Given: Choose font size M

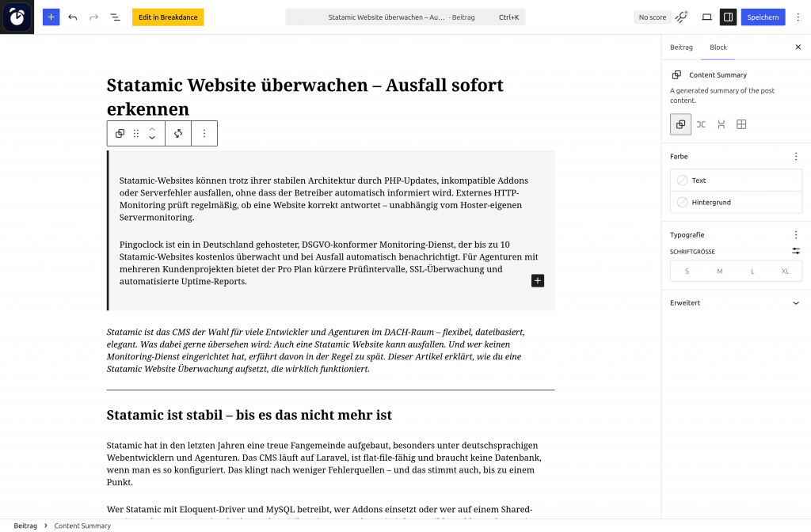Looking at the screenshot, I should tap(719, 271).
